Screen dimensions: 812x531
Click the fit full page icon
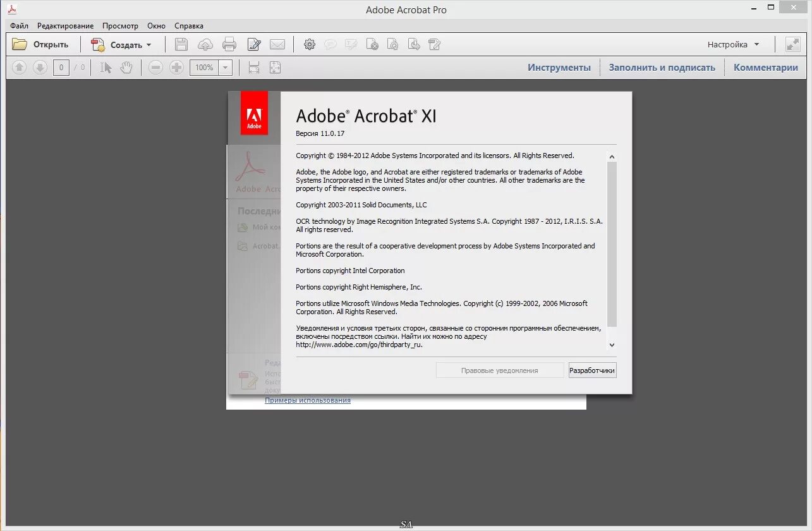tap(275, 67)
